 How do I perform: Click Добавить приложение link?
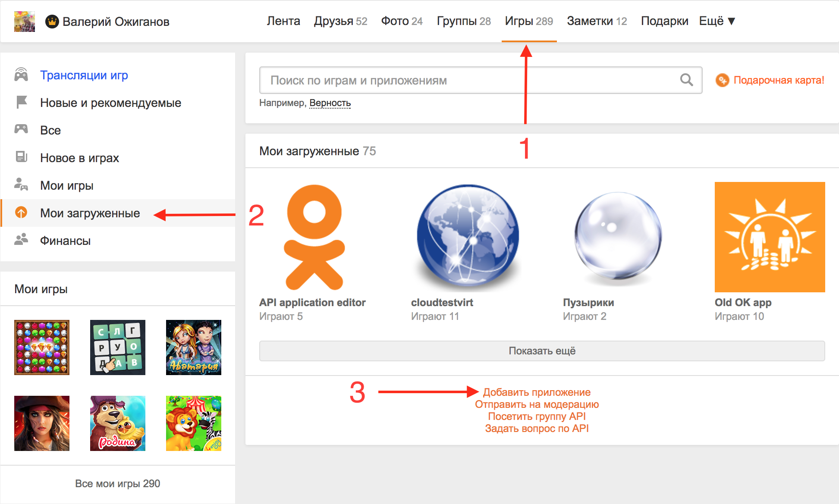[x=537, y=392]
